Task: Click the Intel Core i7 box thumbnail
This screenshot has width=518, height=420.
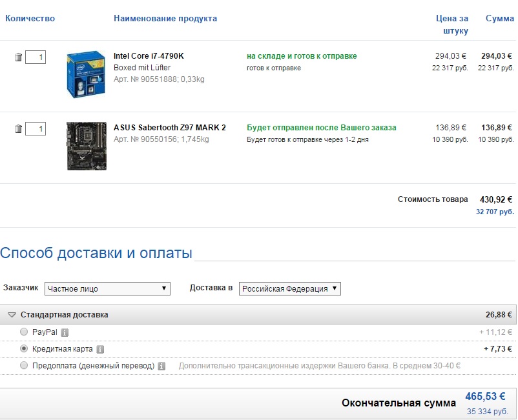Action: [86, 74]
